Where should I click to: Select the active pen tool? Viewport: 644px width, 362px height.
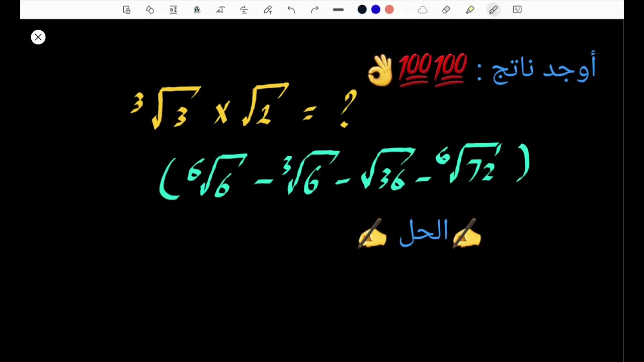pos(494,10)
